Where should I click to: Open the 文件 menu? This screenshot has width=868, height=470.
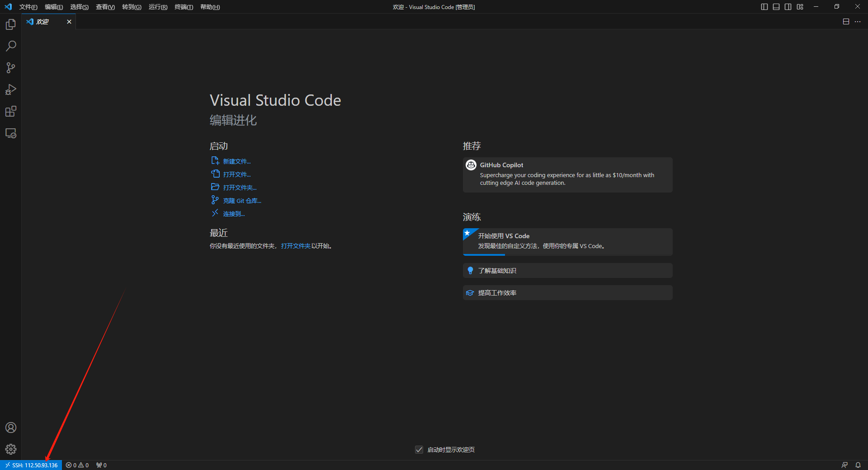(28, 7)
